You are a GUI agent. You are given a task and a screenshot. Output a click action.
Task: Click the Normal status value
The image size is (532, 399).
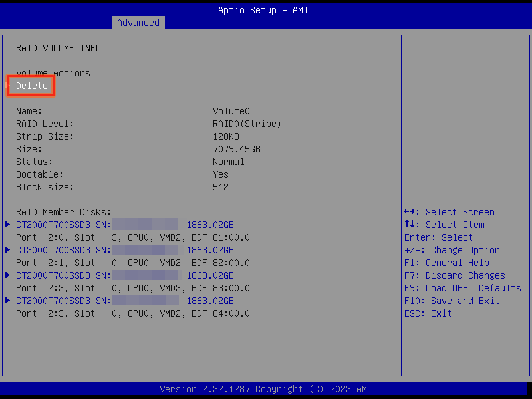tap(229, 162)
